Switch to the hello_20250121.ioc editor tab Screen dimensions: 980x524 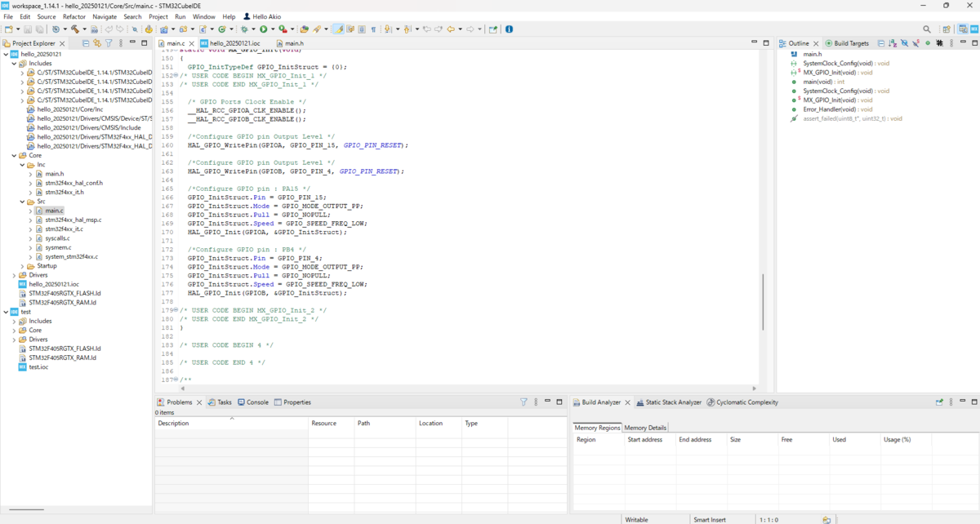(x=229, y=43)
